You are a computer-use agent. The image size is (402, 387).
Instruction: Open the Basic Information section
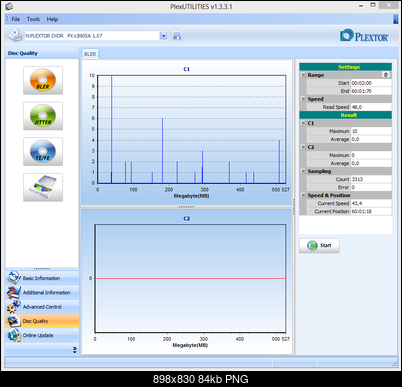tap(42, 278)
